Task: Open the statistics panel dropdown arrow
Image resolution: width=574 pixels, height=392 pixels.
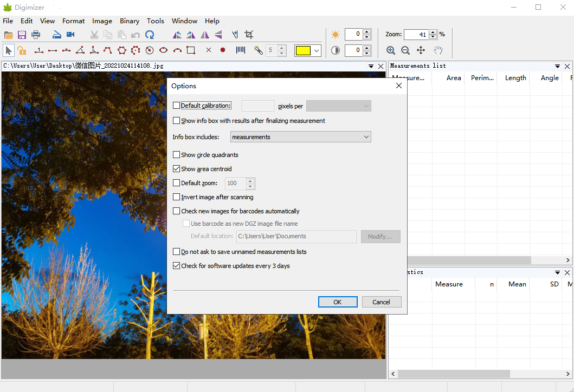Action: coord(557,272)
